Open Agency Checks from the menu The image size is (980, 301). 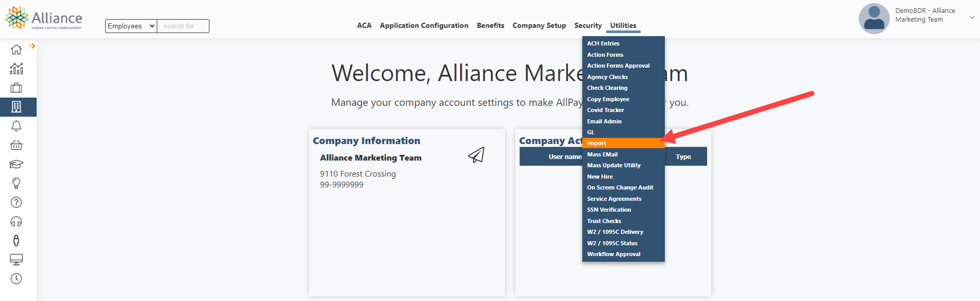624,77
